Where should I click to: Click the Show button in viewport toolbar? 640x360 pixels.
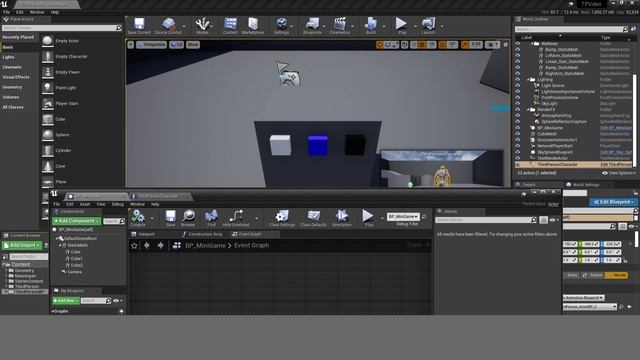click(193, 44)
